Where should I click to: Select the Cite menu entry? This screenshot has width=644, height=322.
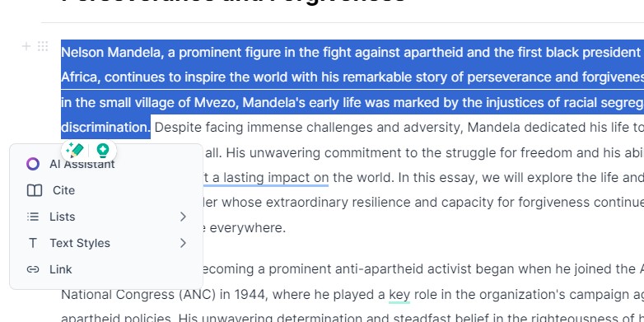106,190
